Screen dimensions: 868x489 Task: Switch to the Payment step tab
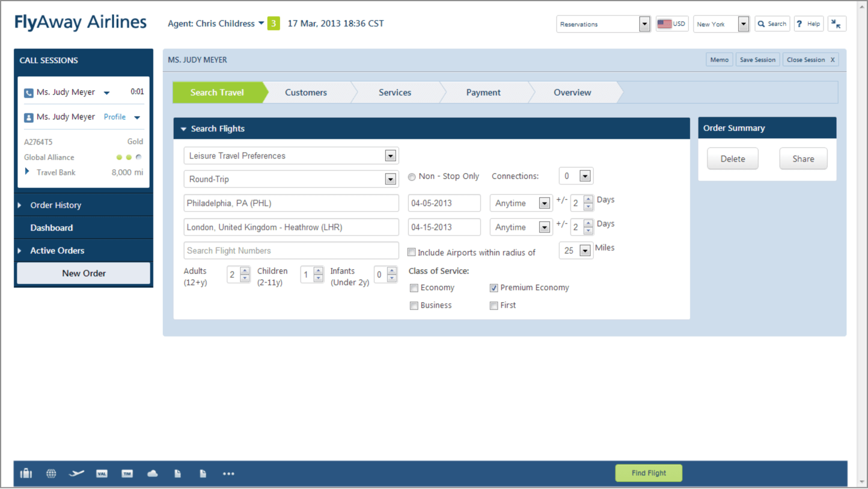483,93
